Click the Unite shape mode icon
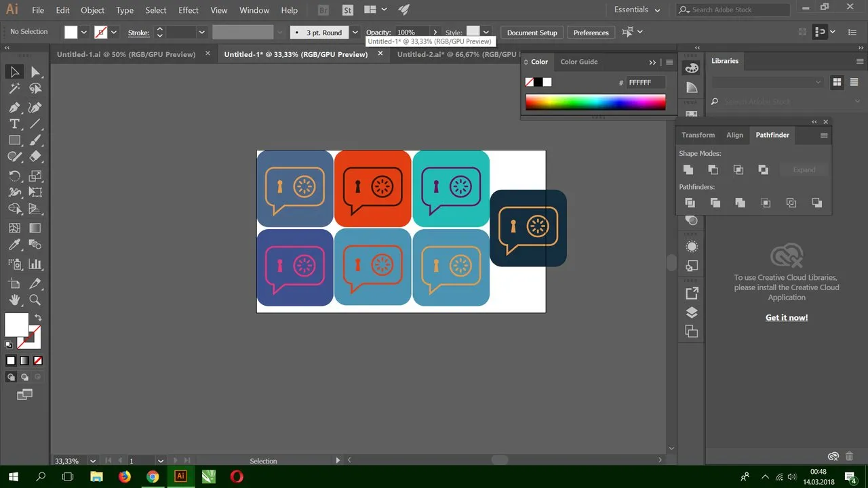868x488 pixels. pyautogui.click(x=688, y=169)
